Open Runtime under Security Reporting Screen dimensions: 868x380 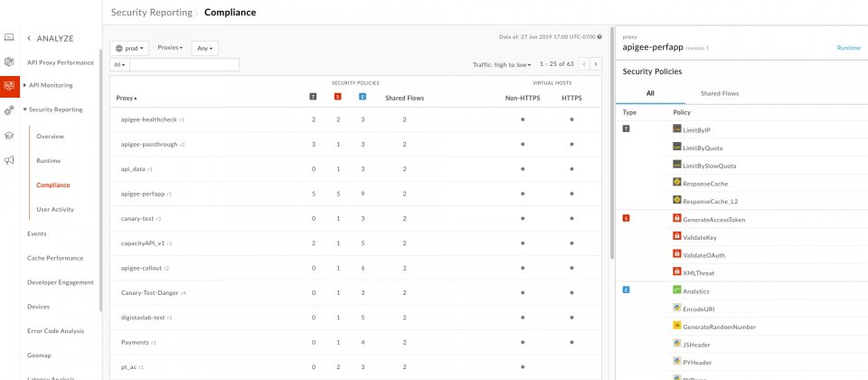click(48, 161)
